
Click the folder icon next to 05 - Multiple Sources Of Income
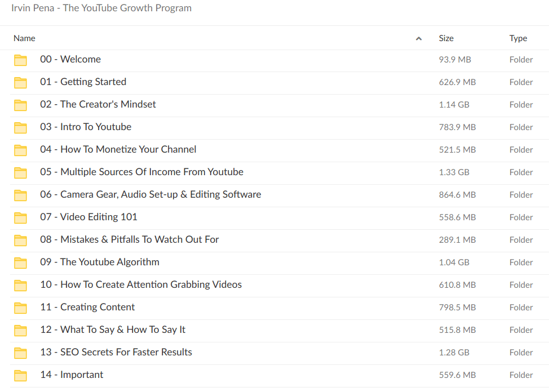20,172
